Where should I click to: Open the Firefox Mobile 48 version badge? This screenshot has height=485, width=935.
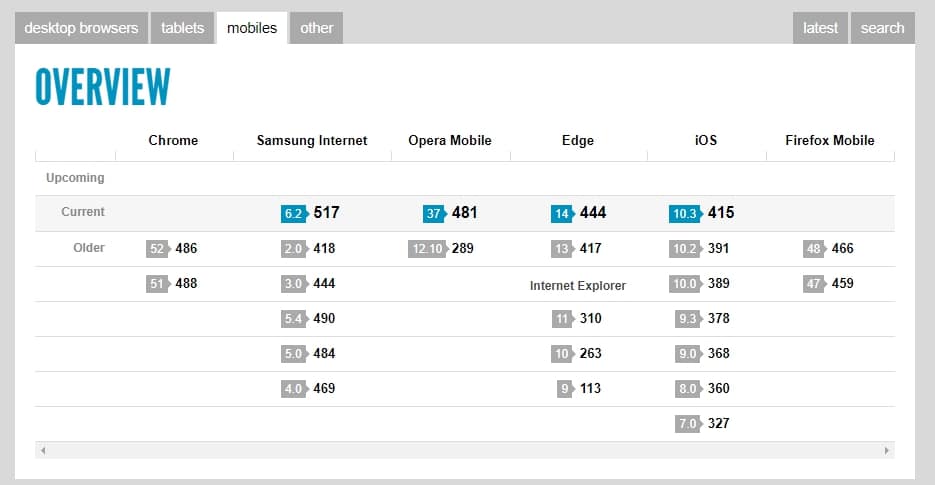814,248
